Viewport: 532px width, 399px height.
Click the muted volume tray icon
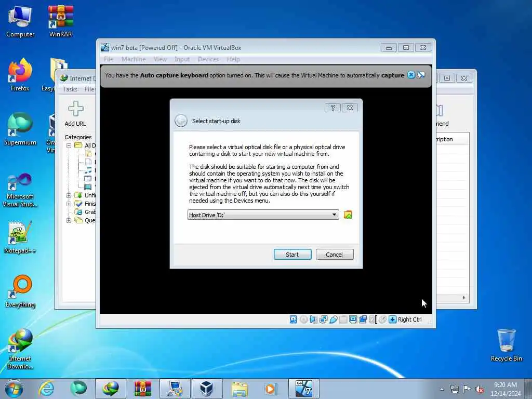coord(480,390)
